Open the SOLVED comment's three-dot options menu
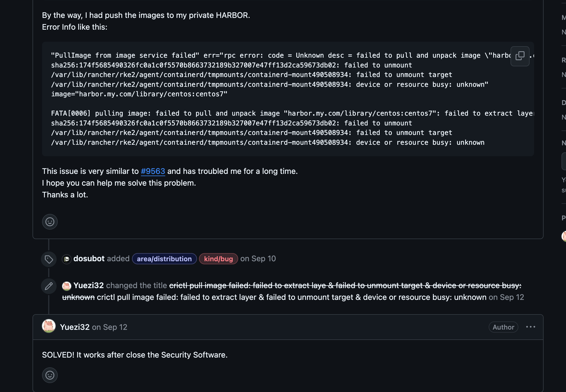Screen dimensions: 566x392 pyautogui.click(x=530, y=327)
